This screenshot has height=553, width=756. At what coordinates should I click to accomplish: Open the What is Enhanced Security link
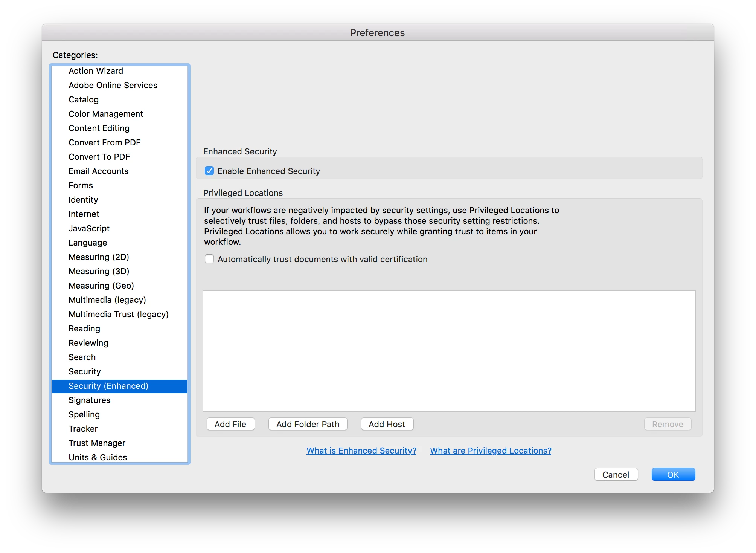tap(361, 451)
